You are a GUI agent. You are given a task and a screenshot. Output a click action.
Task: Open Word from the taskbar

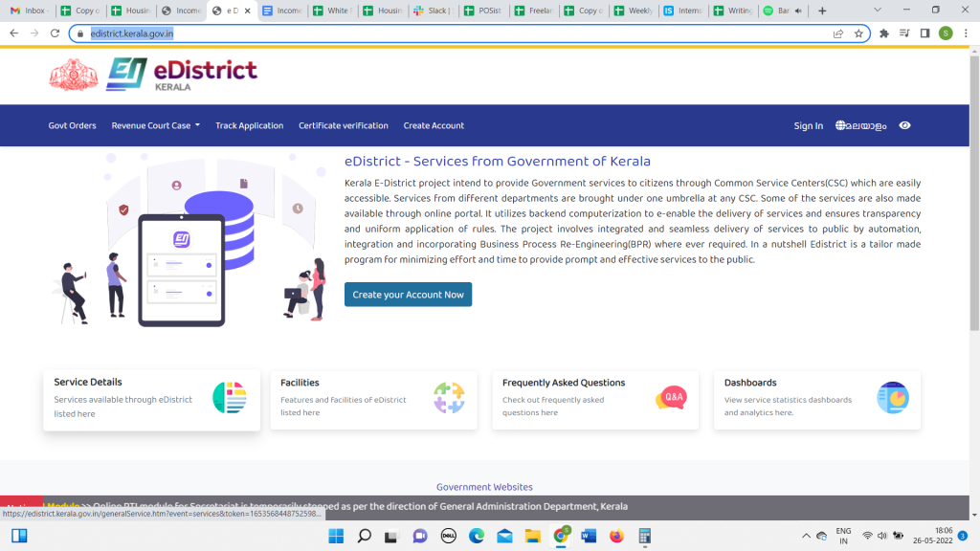589,536
